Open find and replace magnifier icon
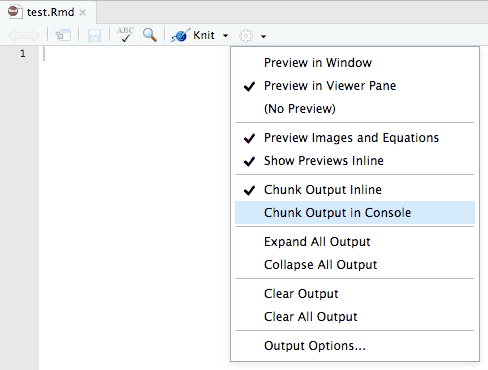This screenshot has height=370, width=488. (x=150, y=35)
